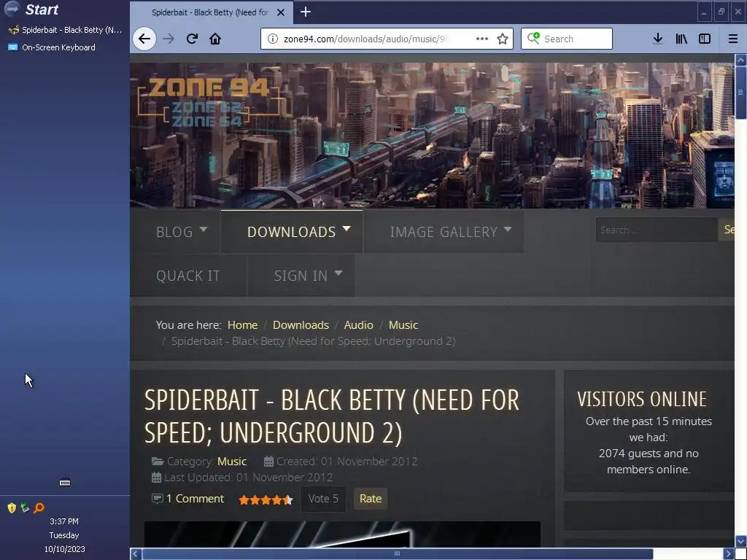
Task: Click the 3:37 PM clock
Action: (64, 521)
